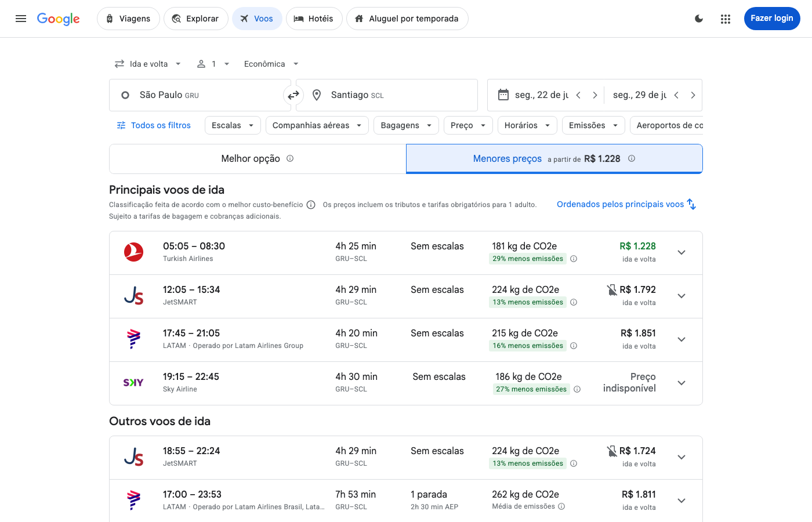The width and height of the screenshot is (812, 522).
Task: Show emissions info for 17:45 LATAM flight
Action: (574, 346)
